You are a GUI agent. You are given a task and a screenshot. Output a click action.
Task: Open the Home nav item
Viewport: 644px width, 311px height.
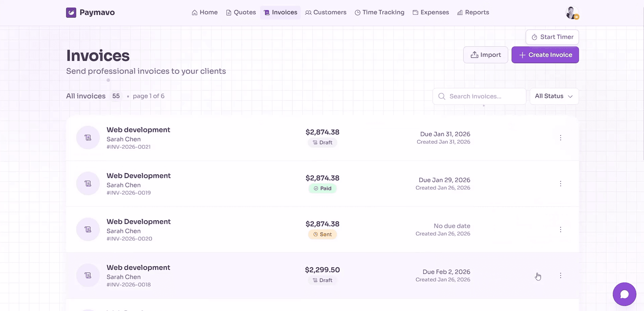point(205,13)
